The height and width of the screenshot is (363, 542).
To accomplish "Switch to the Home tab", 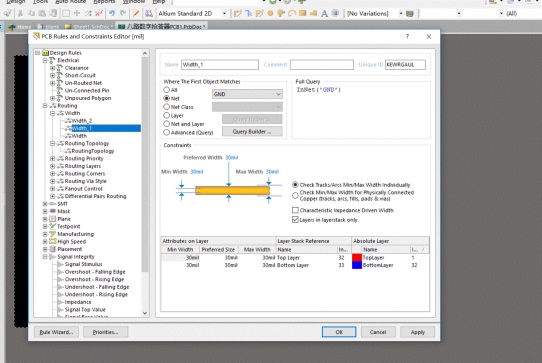I will 20,27.
